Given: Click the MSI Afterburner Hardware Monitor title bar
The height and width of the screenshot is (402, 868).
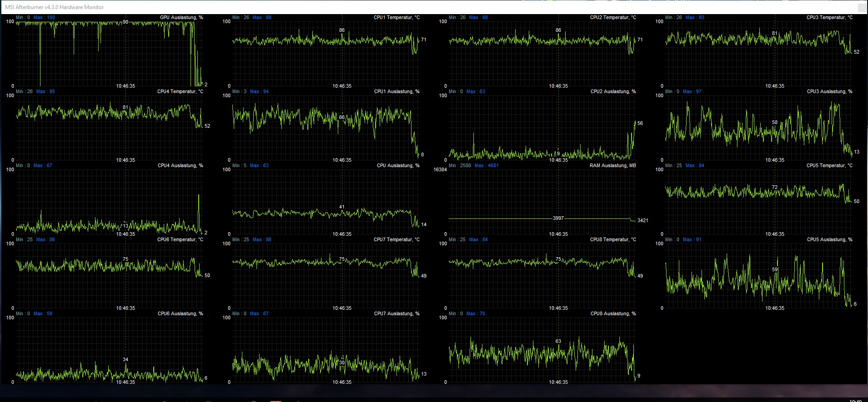Looking at the screenshot, I should pyautogui.click(x=434, y=7).
